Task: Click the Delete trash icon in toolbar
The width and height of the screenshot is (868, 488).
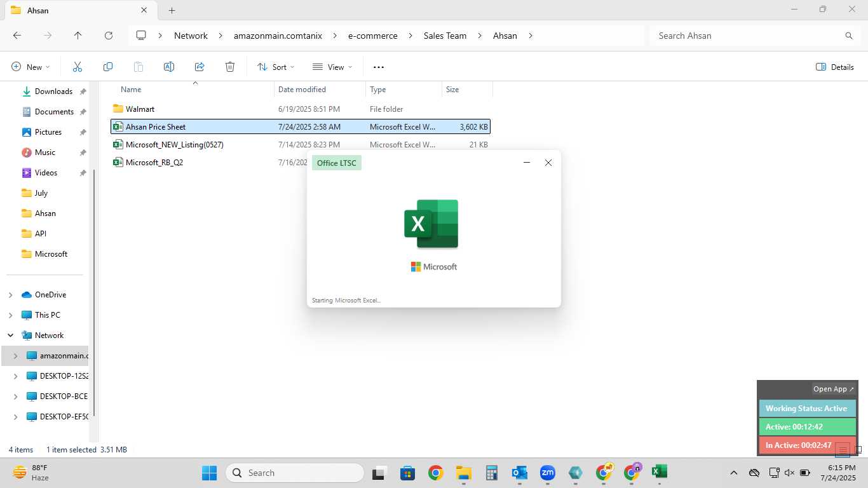Action: 230,67
